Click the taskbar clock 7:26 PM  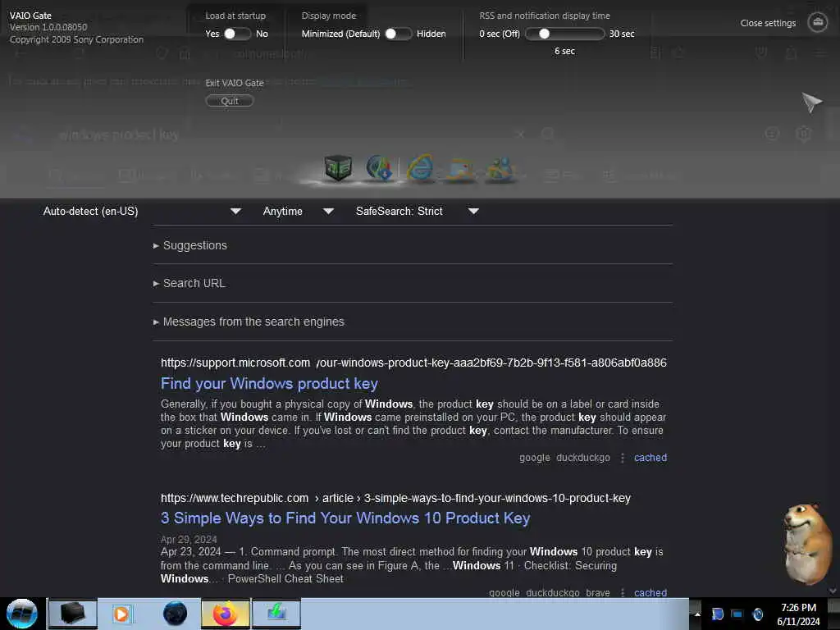click(x=798, y=608)
